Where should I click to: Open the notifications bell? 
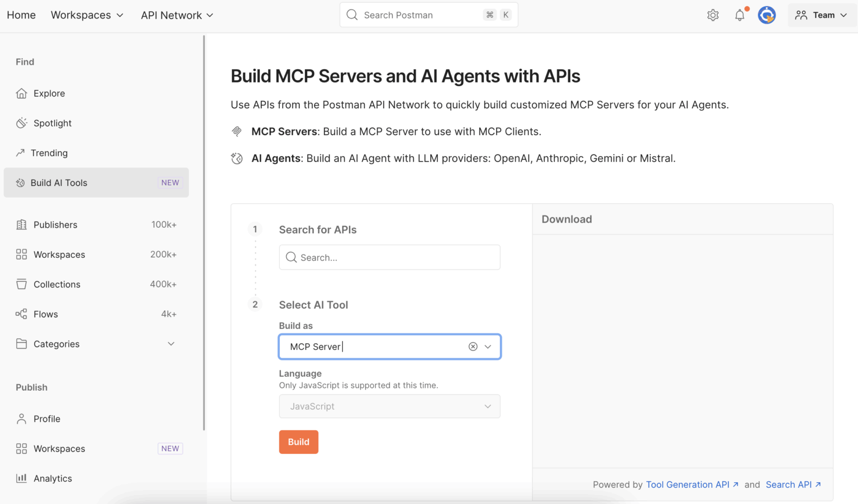click(740, 15)
